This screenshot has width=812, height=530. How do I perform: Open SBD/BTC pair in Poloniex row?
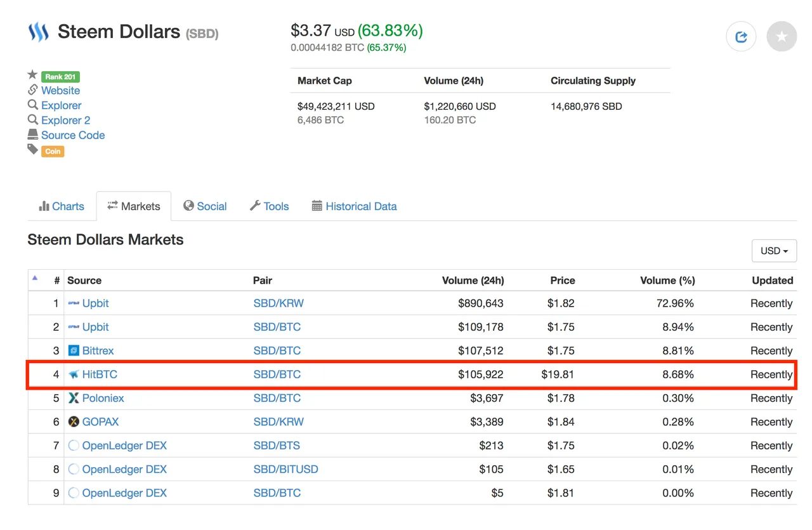coord(277,398)
